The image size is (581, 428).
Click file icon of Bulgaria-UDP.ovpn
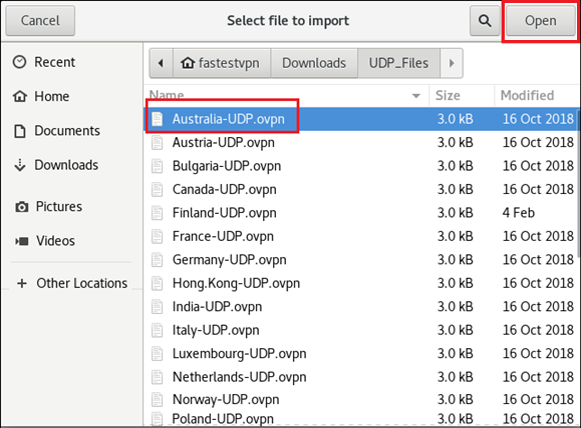click(157, 166)
